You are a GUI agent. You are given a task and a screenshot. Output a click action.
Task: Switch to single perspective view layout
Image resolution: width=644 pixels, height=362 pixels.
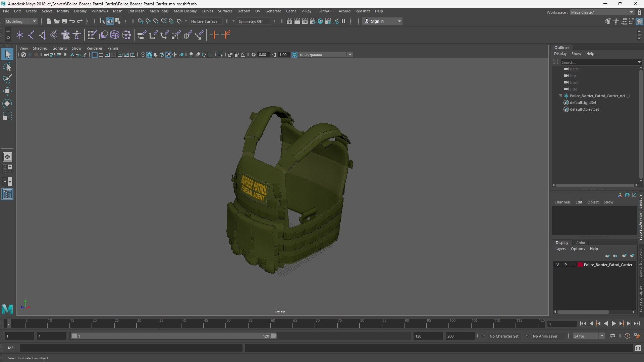pyautogui.click(x=7, y=157)
